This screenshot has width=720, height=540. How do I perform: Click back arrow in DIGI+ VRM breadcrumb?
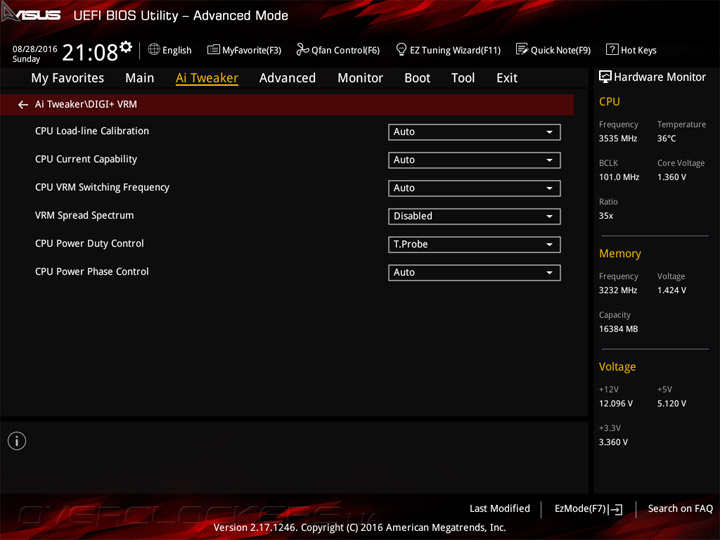tap(23, 105)
